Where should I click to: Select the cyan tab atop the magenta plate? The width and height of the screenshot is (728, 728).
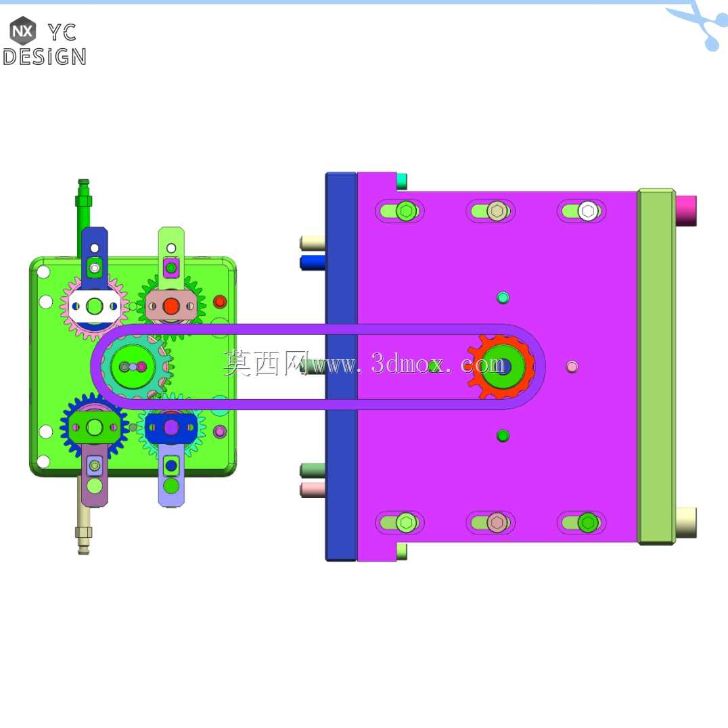[x=402, y=181]
